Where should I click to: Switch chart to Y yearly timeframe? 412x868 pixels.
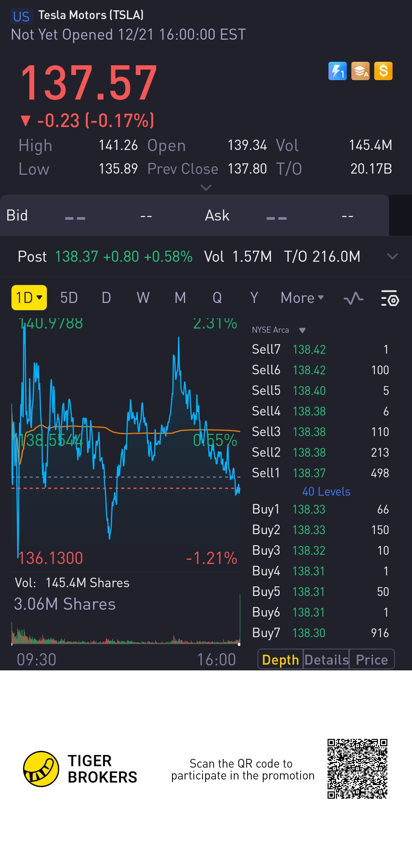pyautogui.click(x=254, y=298)
